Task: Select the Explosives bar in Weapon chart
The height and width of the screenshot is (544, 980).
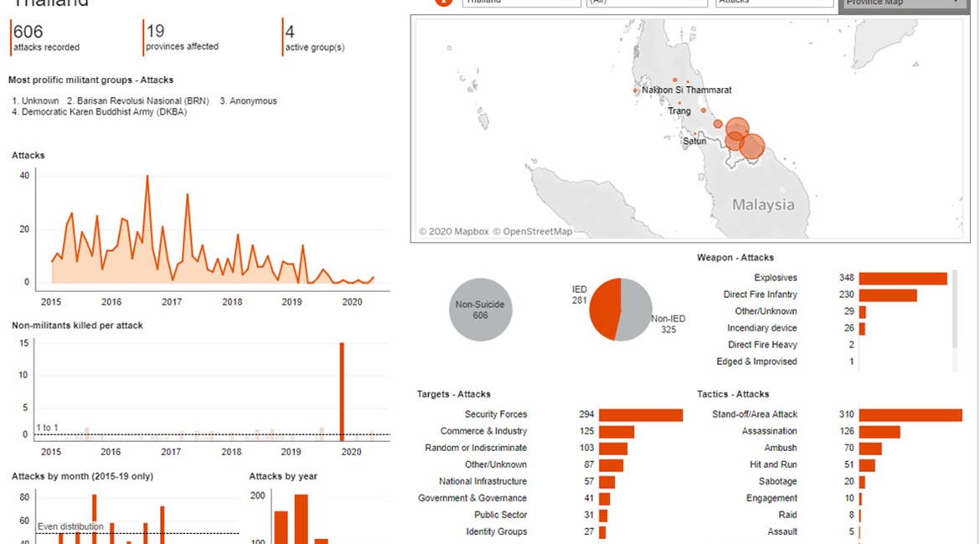Action: point(903,278)
